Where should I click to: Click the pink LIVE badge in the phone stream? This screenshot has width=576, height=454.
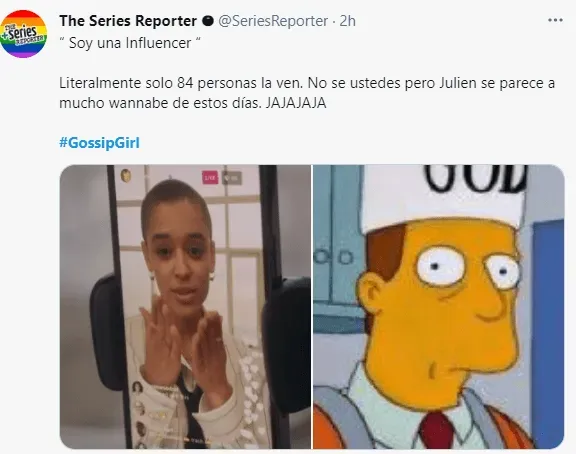(x=210, y=178)
